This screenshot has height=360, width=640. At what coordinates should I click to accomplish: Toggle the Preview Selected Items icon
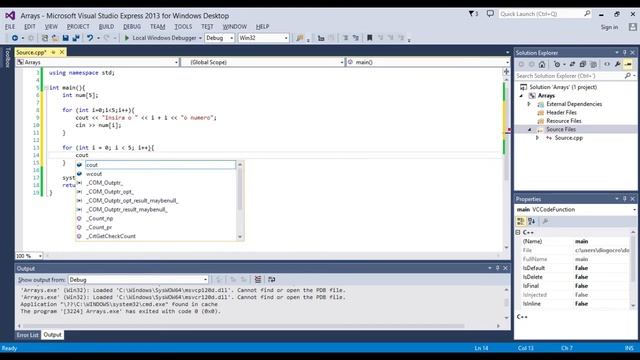pos(628,64)
